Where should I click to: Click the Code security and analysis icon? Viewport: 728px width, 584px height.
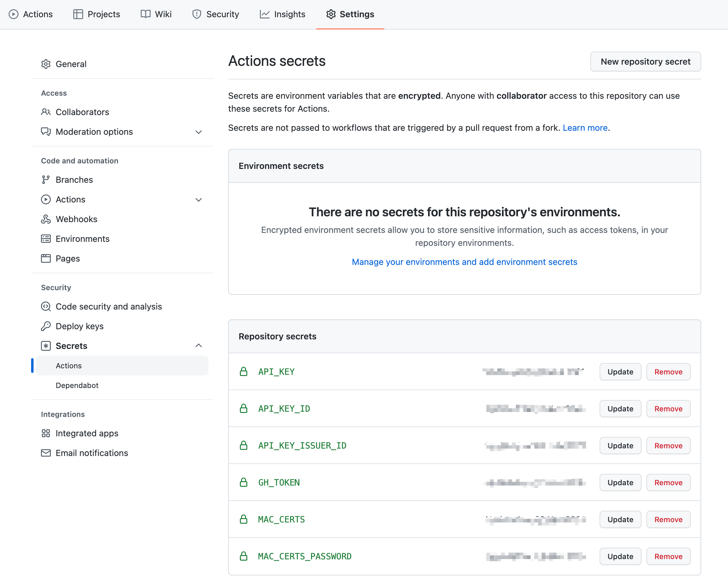[x=46, y=306]
